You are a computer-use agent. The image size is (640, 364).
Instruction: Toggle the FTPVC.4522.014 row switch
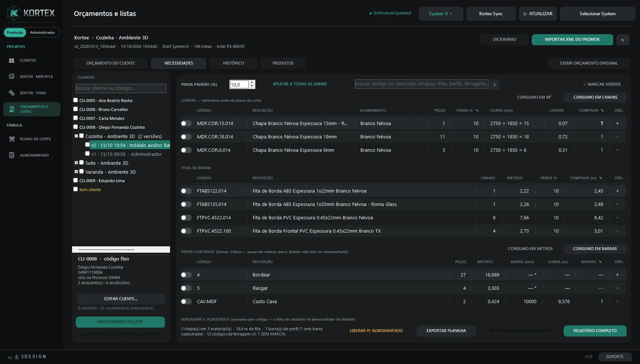tap(186, 217)
